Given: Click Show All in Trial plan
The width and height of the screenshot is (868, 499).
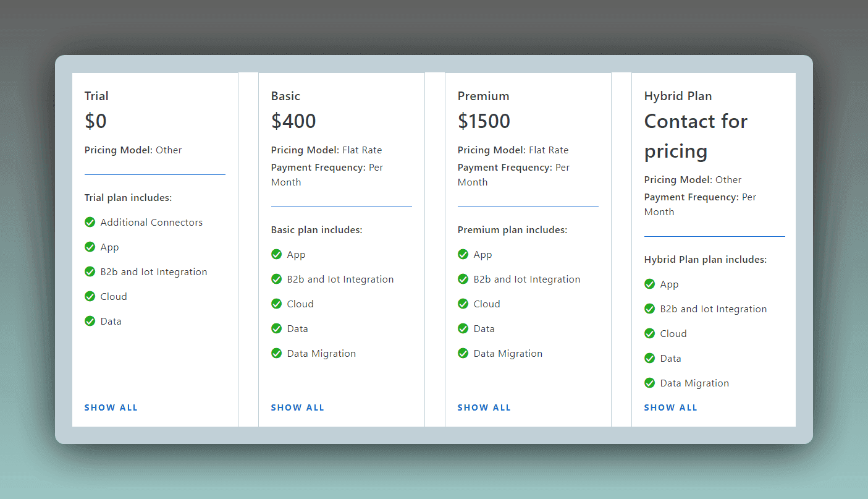Looking at the screenshot, I should coord(111,407).
